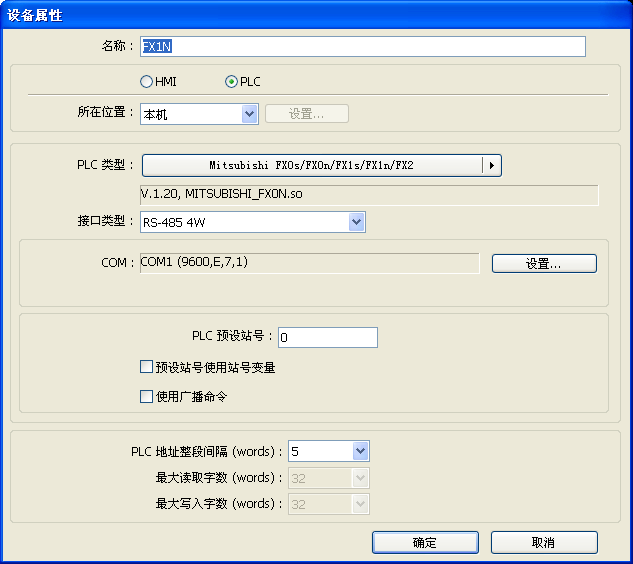Image resolution: width=633 pixels, height=564 pixels.
Task: Click the COM1 (9600,E,7,1) read-only field
Action: (309, 263)
